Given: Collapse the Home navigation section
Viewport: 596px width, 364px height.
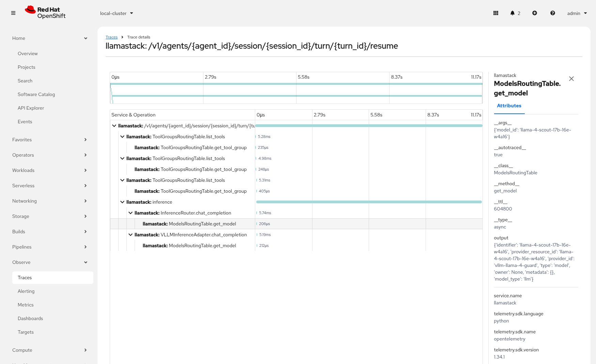Looking at the screenshot, I should 50,38.
